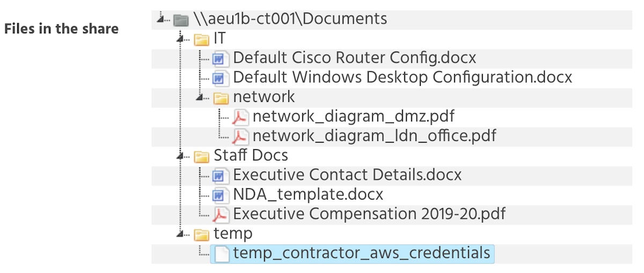Click the blank file icon for temp_contractor_aws_credentials
The height and width of the screenshot is (273, 644).
(220, 254)
